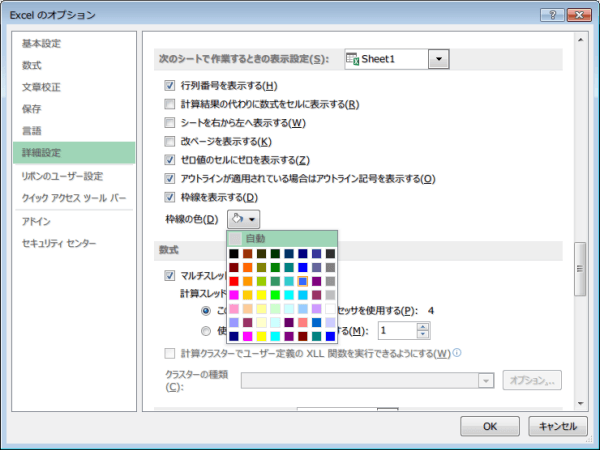
Task: Open アドイン category
Action: coord(74,222)
